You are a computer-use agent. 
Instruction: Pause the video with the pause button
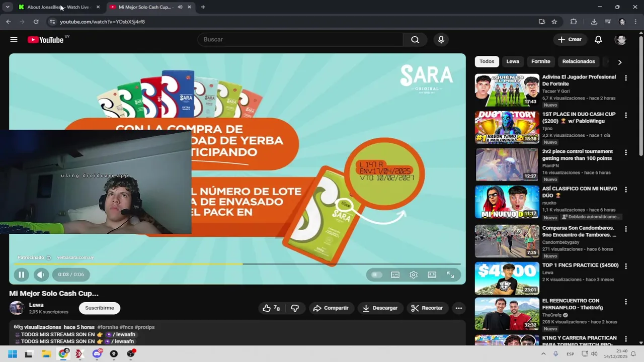(21, 275)
